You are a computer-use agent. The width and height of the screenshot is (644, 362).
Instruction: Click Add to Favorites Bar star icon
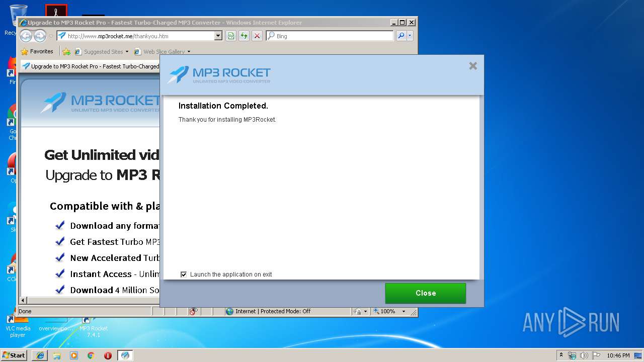(66, 51)
